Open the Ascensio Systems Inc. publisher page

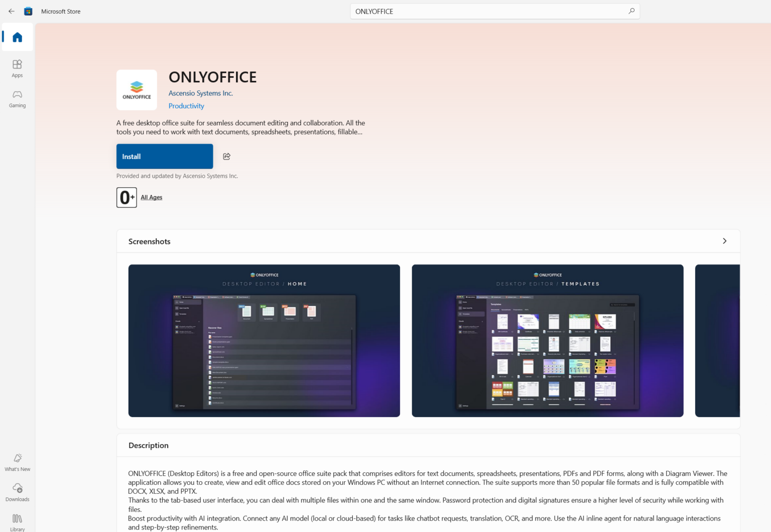coord(200,93)
